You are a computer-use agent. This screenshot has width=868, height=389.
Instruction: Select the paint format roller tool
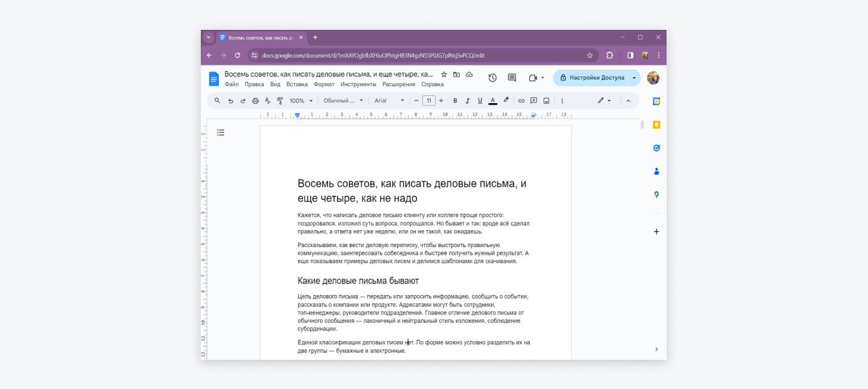pos(280,100)
